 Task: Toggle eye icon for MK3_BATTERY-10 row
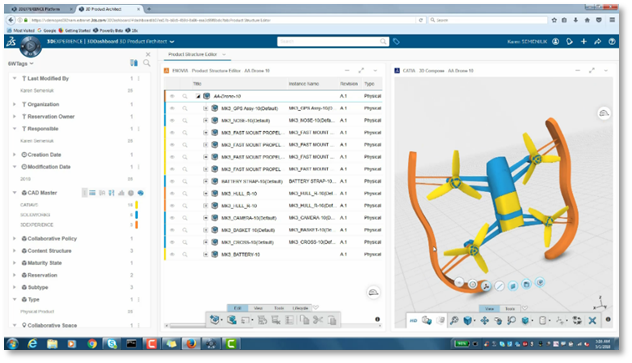(172, 255)
